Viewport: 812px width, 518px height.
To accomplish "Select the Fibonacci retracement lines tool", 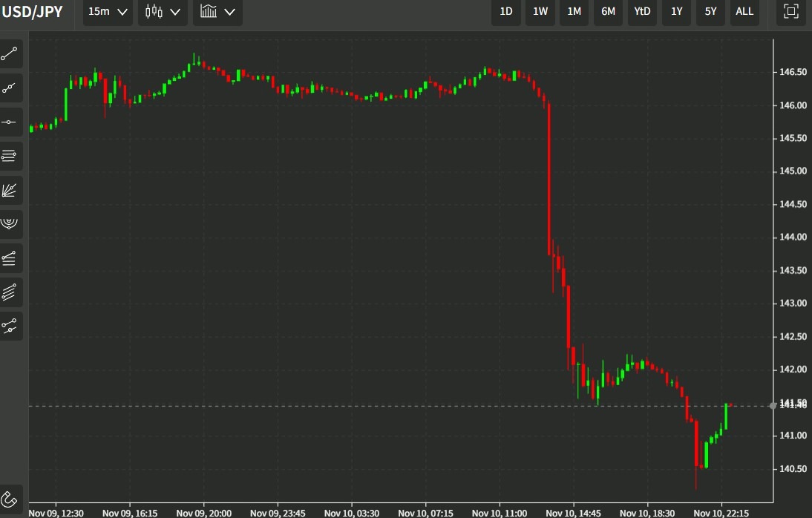I will click(10, 156).
